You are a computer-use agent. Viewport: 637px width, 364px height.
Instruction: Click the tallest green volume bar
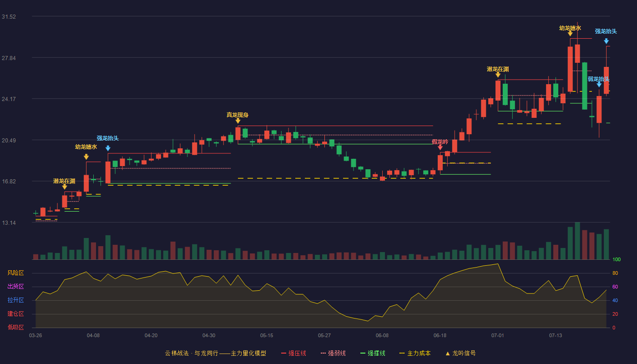point(577,241)
